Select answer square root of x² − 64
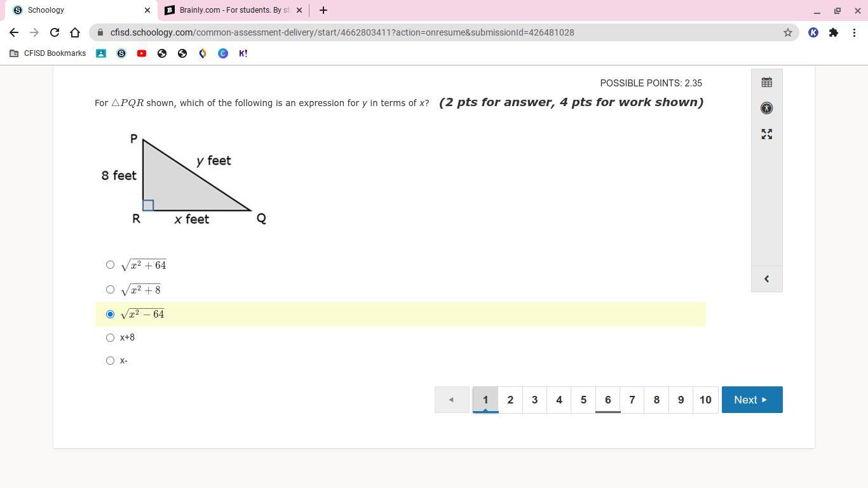The height and width of the screenshot is (488, 868). (x=110, y=314)
